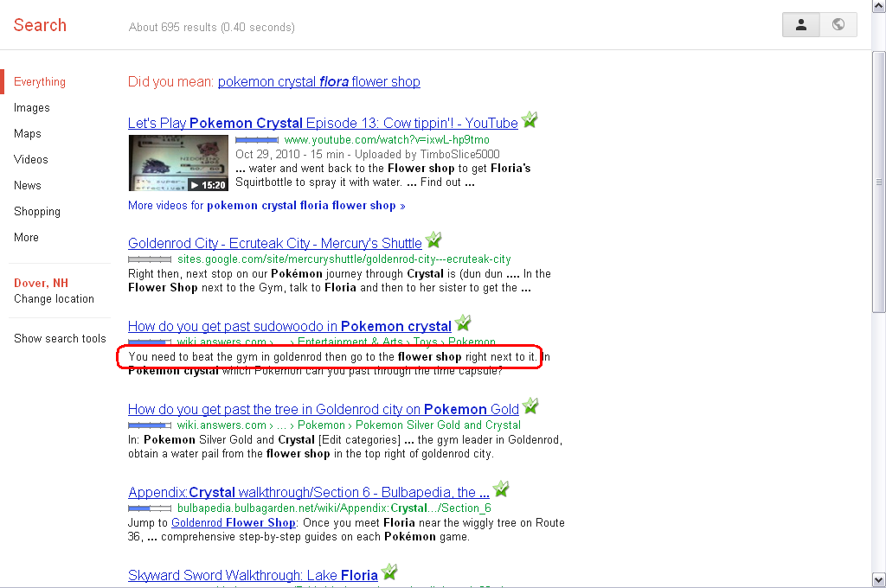Click the green star beside the YouTube result

(x=530, y=119)
